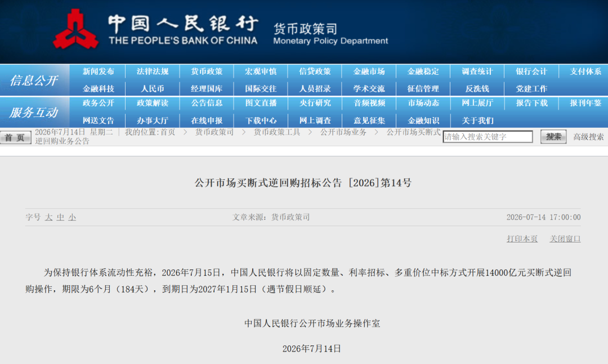Open 网上调查 navigation item
The height and width of the screenshot is (364, 608).
tap(315, 120)
